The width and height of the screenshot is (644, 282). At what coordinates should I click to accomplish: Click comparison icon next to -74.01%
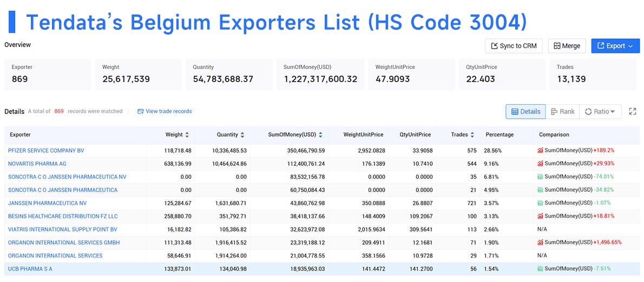tap(540, 177)
